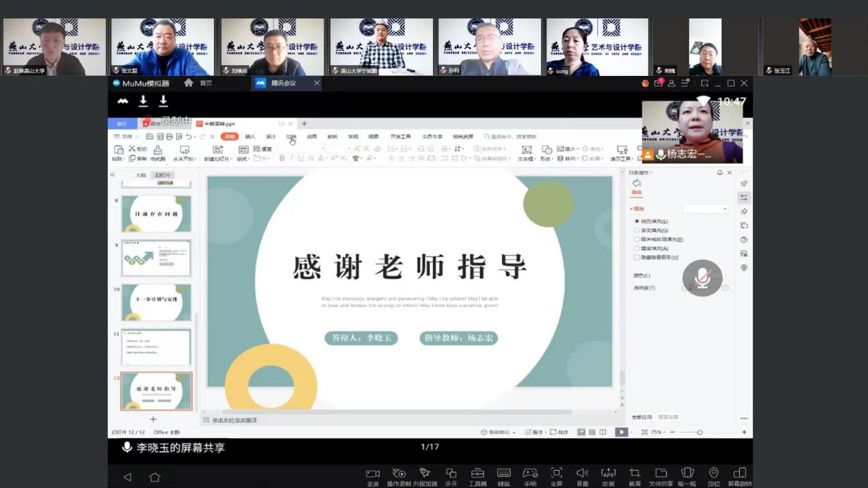Switch to slide sorter grid view
Image resolution: width=868 pixels, height=488 pixels.
[592, 432]
